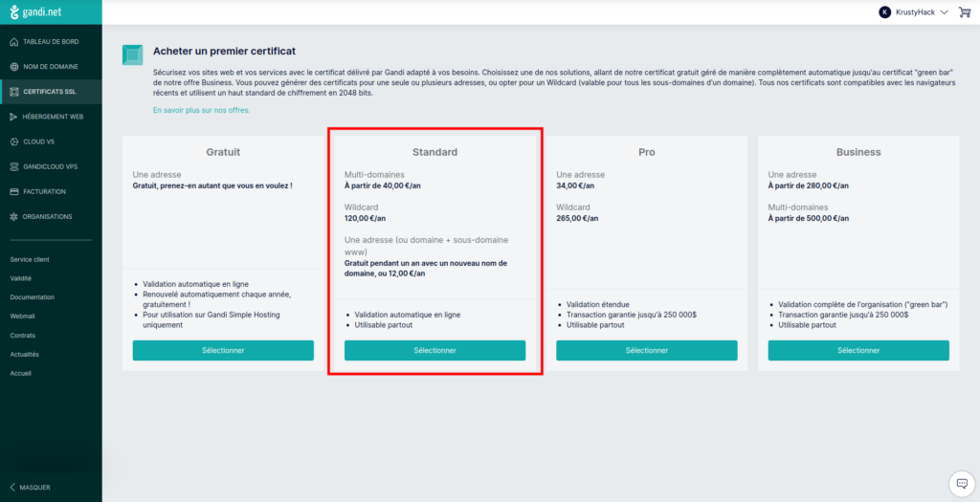Click the KrustyHack avatar circle
The image size is (980, 502).
(884, 11)
